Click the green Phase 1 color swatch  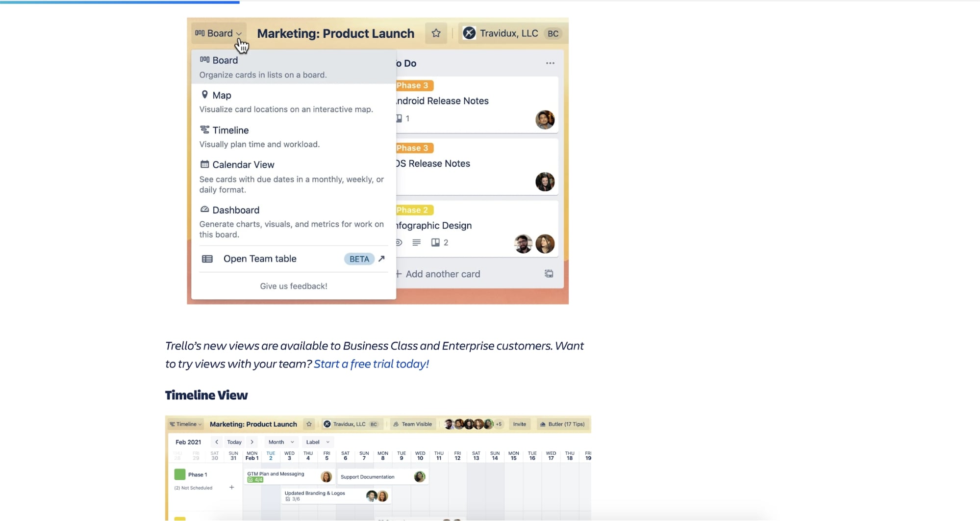pyautogui.click(x=180, y=474)
